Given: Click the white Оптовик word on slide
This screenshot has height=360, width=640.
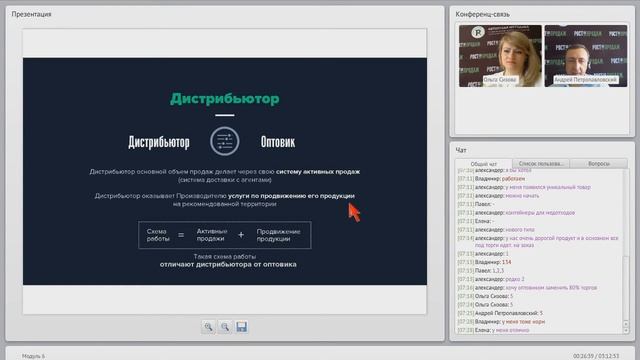Looking at the screenshot, I should pyautogui.click(x=278, y=142).
